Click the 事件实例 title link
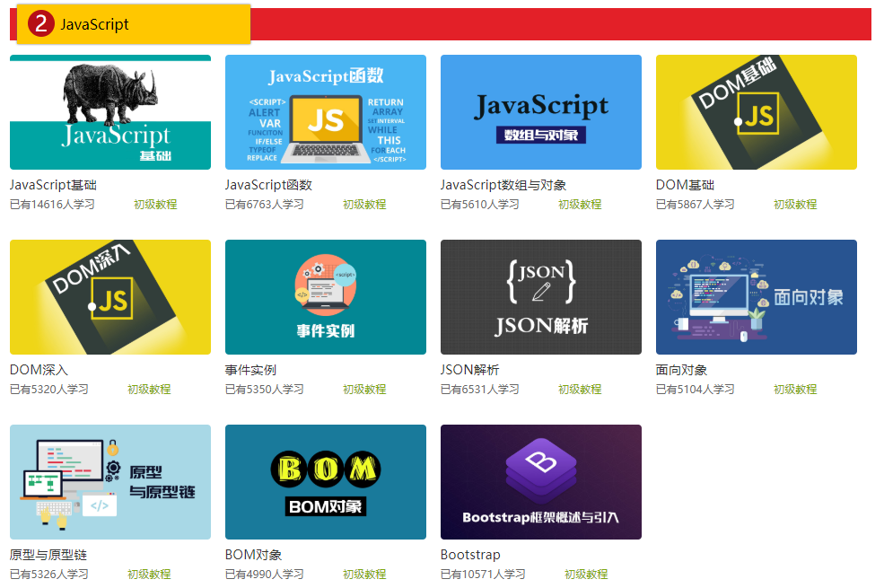884x588 pixels. [251, 370]
